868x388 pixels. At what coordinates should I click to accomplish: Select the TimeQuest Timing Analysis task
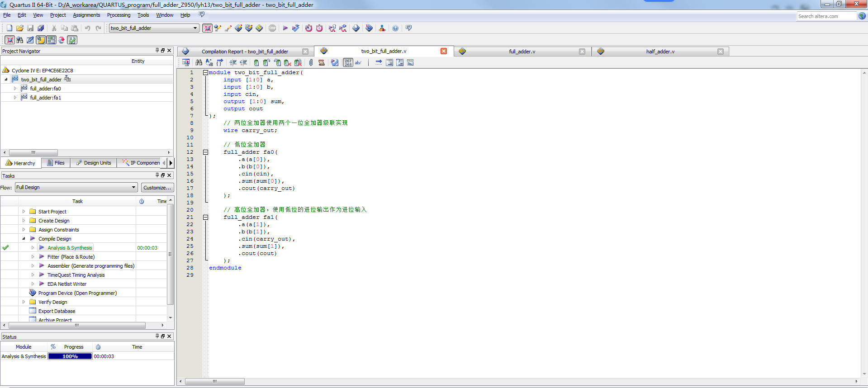click(76, 275)
